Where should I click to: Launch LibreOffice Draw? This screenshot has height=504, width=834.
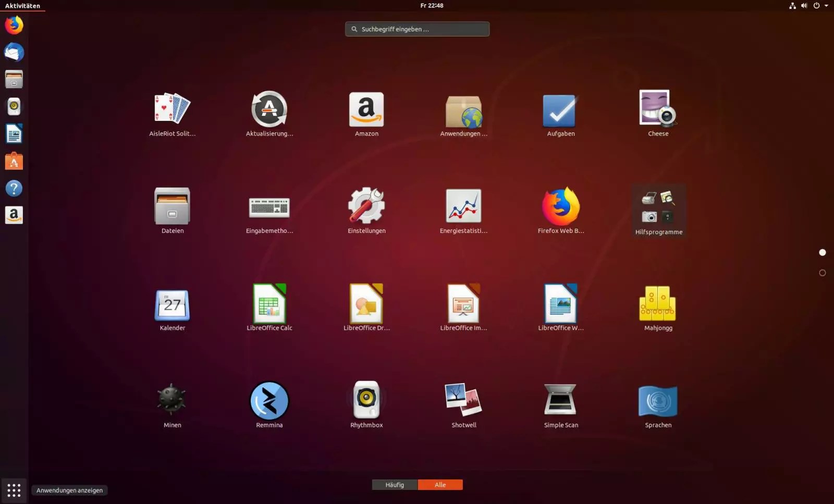point(366,309)
